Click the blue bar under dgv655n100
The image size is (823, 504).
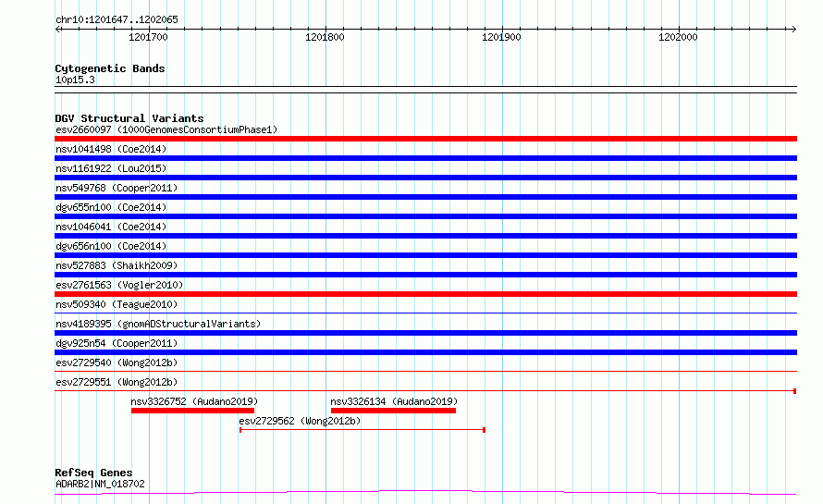coord(425,216)
